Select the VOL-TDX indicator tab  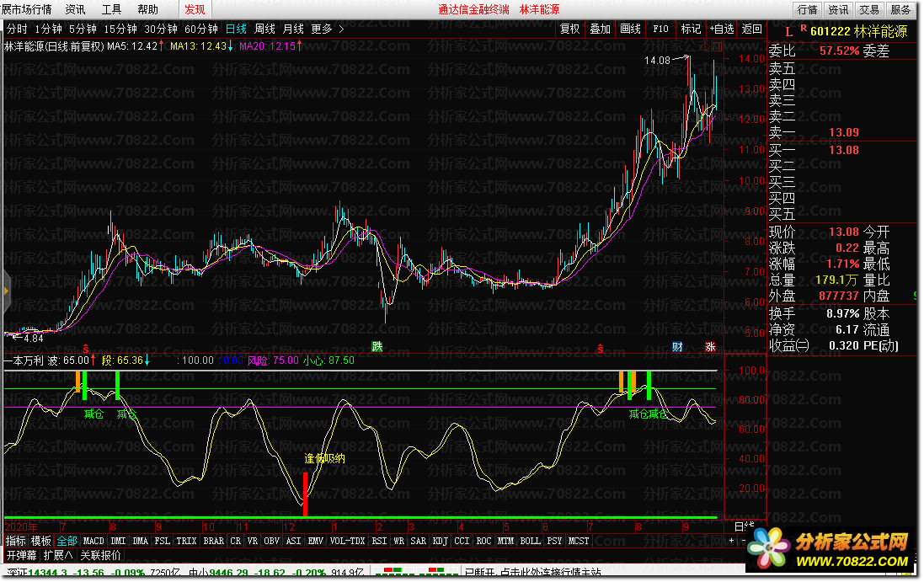click(347, 540)
